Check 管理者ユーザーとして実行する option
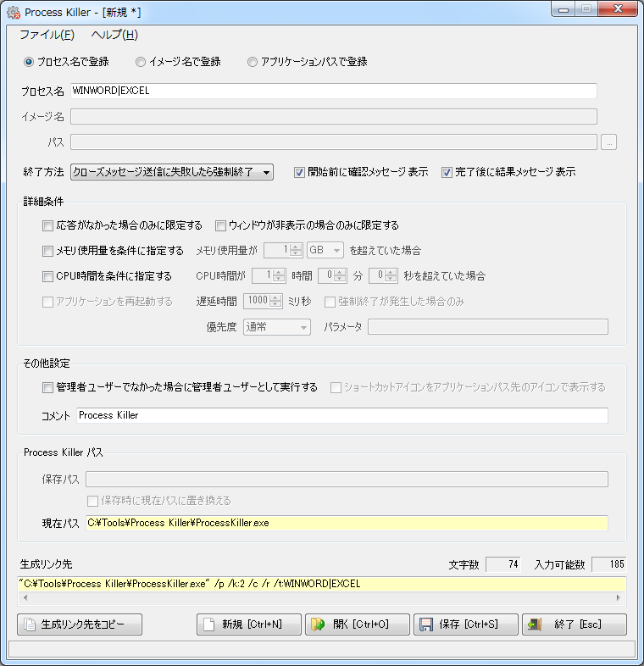 pos(47,387)
